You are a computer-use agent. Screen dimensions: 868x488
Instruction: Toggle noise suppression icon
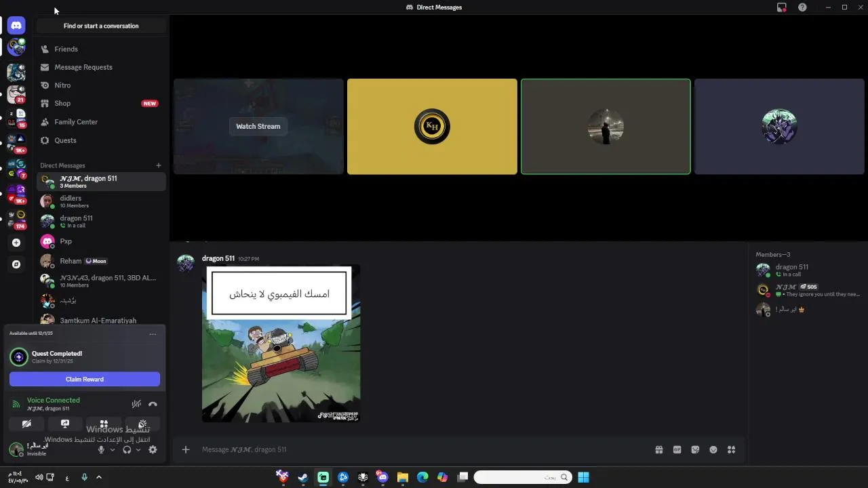pos(136,404)
